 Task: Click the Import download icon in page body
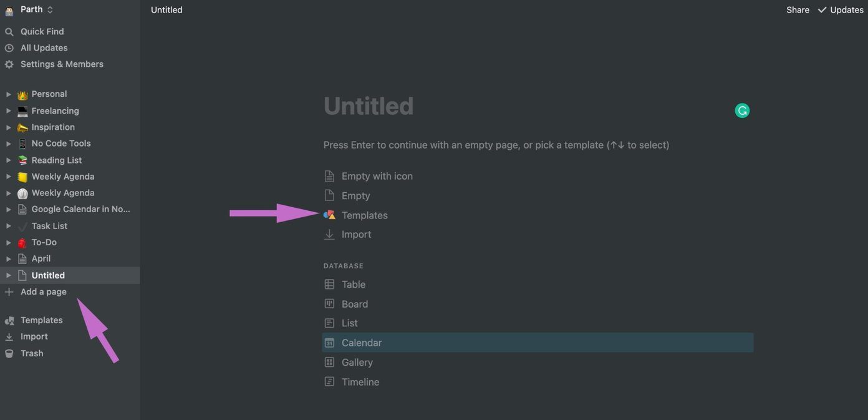[329, 235]
